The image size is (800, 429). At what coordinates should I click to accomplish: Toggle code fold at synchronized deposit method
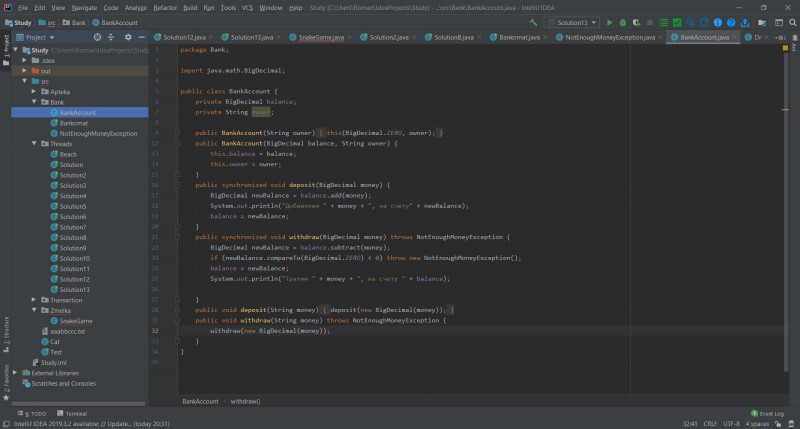click(x=177, y=185)
